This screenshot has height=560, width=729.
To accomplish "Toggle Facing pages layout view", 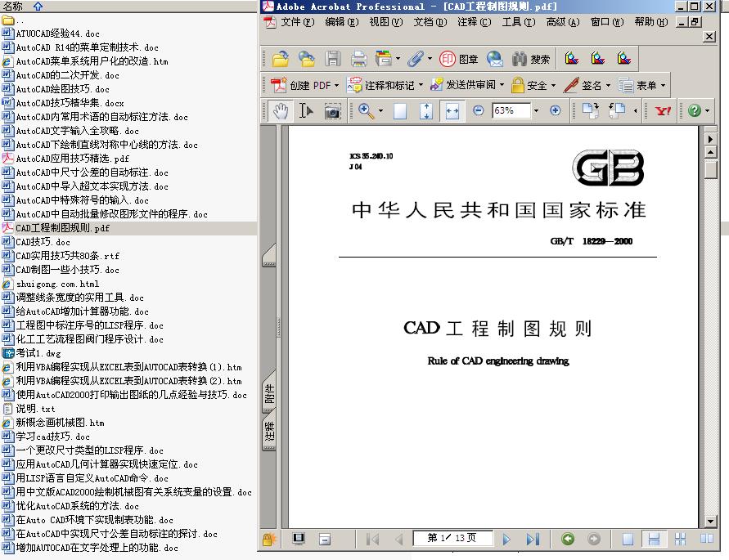I will click(x=707, y=539).
